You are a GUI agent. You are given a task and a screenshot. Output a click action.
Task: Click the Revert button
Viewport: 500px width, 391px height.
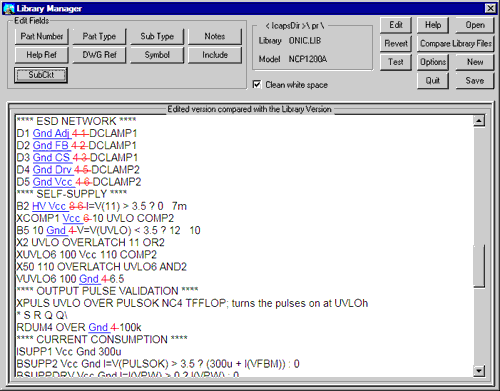click(396, 43)
